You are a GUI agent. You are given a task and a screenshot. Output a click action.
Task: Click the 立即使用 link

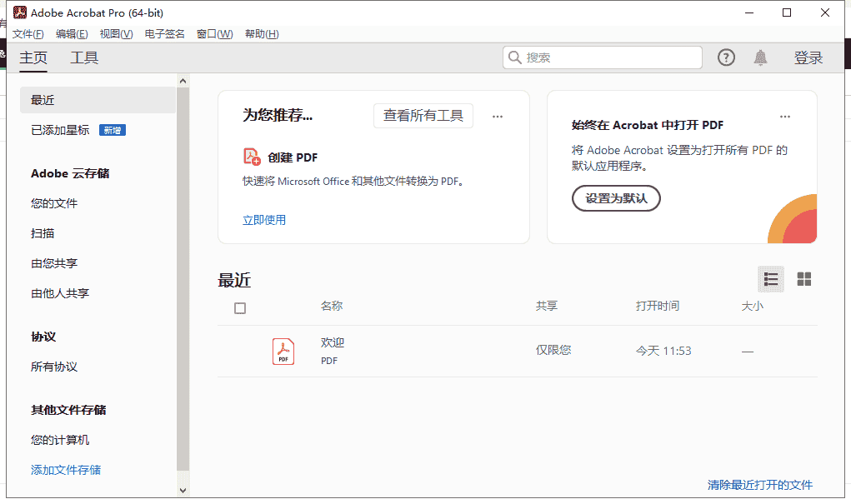coord(264,220)
